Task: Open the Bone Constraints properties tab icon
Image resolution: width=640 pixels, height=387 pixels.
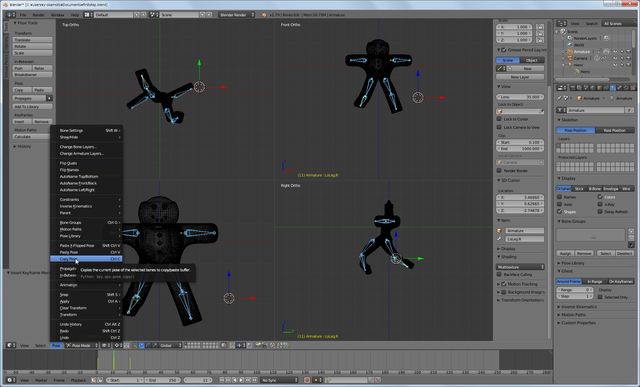Action: click(626, 88)
